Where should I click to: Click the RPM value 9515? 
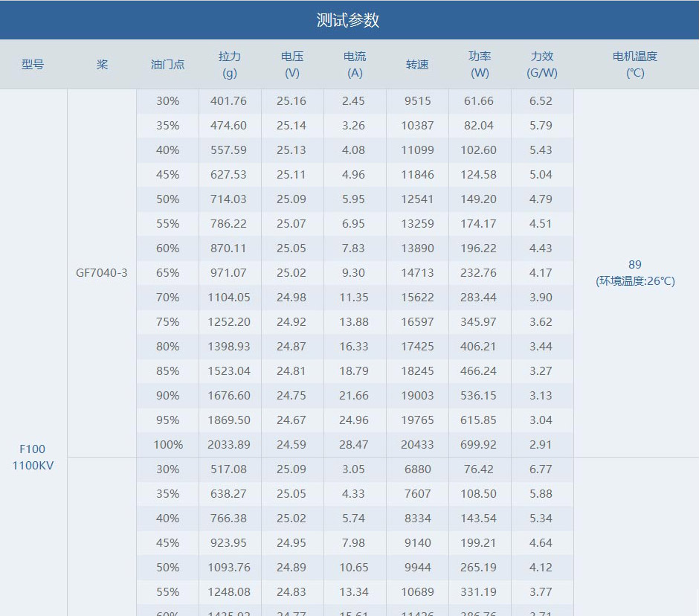pyautogui.click(x=417, y=101)
